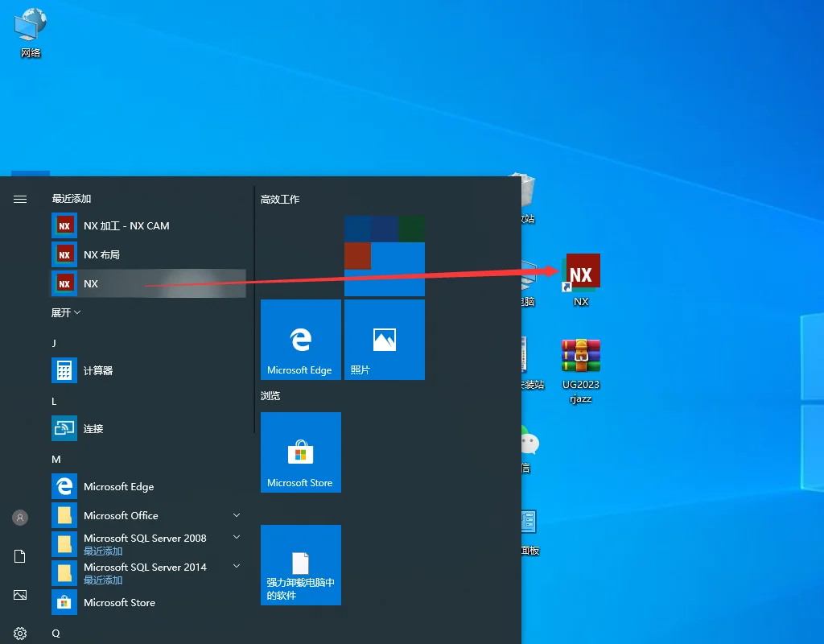Open Settings gear in Start rail
The width and height of the screenshot is (824, 644).
pos(20,634)
